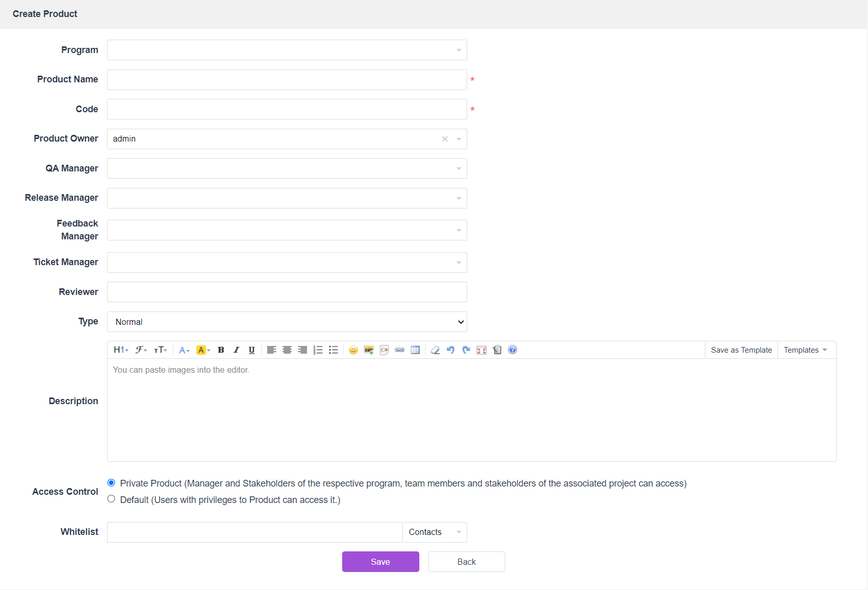Image resolution: width=868 pixels, height=590 pixels.
Task: Clear the admin Product Owner selection
Action: click(x=445, y=139)
